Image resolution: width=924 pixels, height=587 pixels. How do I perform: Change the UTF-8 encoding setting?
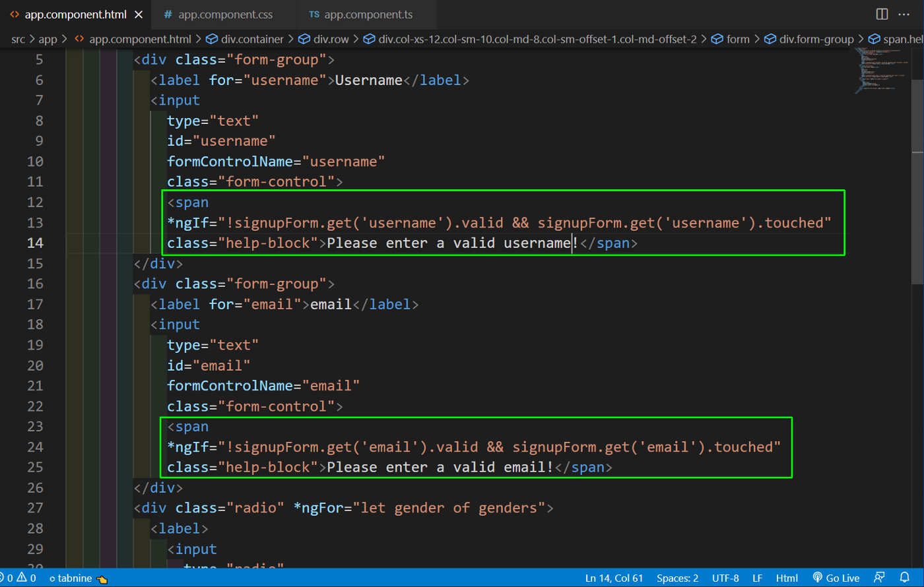pyautogui.click(x=725, y=578)
